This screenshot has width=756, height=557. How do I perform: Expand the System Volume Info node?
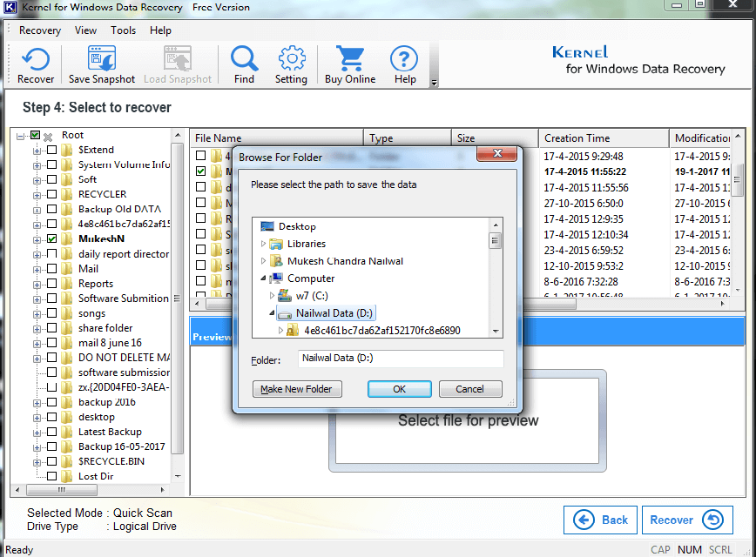click(x=37, y=165)
